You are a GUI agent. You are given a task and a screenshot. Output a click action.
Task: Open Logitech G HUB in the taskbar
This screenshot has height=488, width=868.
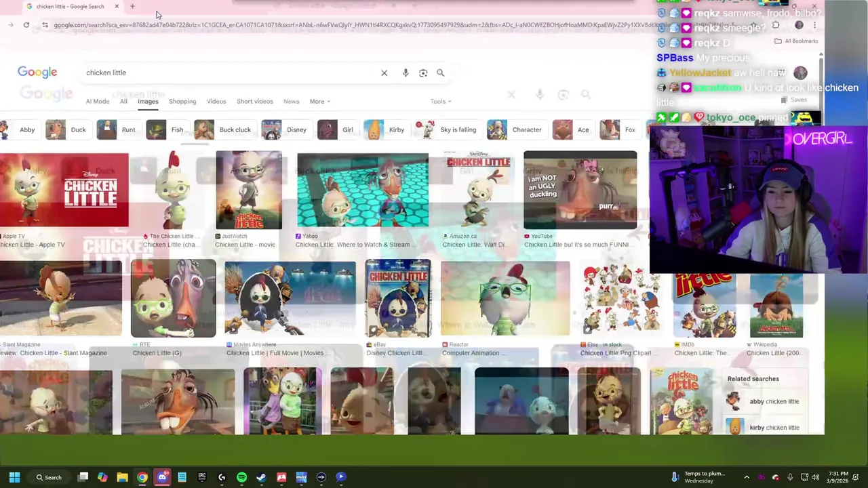pyautogui.click(x=222, y=477)
